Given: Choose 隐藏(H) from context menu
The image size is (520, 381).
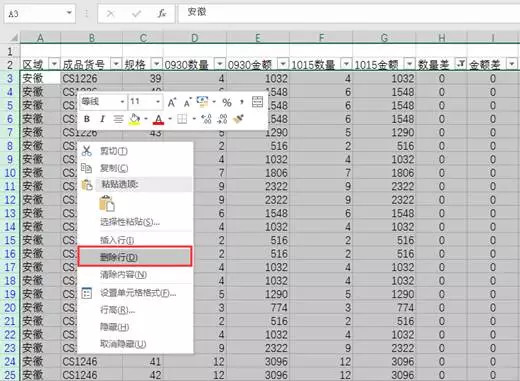Looking at the screenshot, I should coord(135,327).
